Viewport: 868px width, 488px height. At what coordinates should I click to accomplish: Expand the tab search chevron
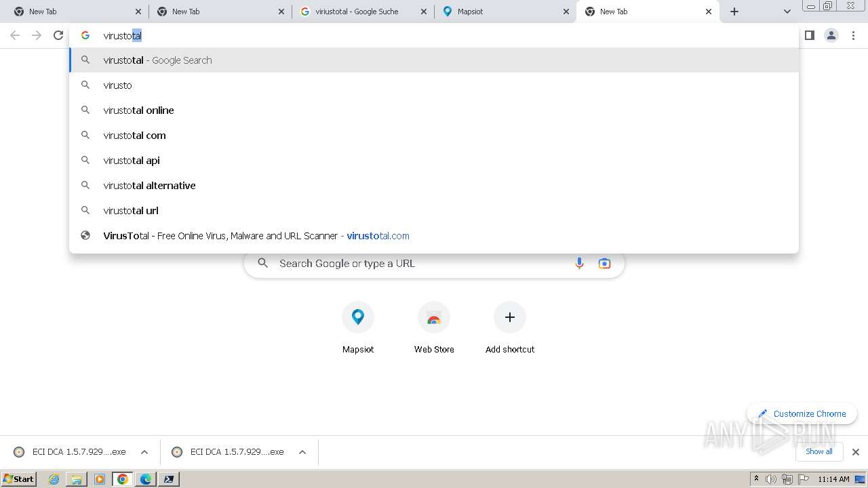pos(787,12)
